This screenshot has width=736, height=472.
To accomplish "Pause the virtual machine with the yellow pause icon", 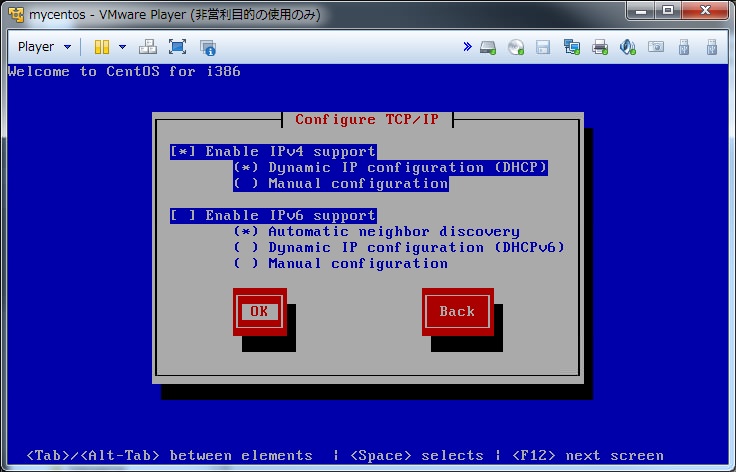I will click(102, 47).
